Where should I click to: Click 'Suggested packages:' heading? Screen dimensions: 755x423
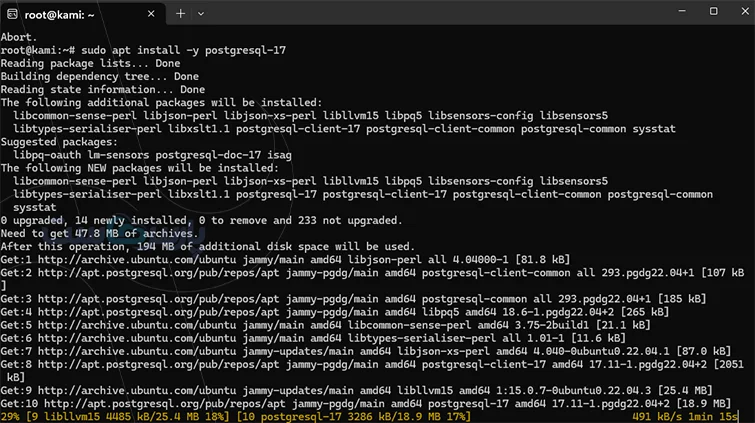pos(59,142)
